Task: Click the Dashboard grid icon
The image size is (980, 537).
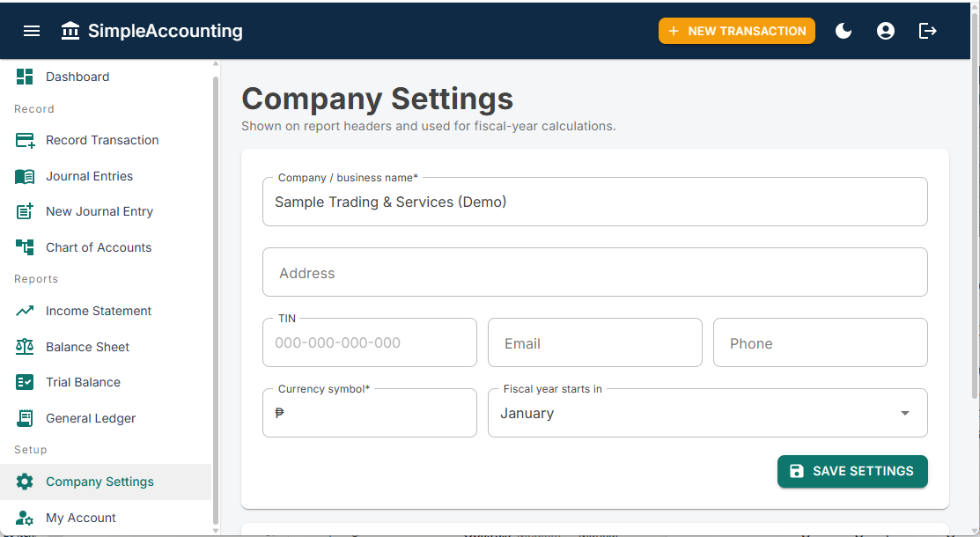Action: 25,77
